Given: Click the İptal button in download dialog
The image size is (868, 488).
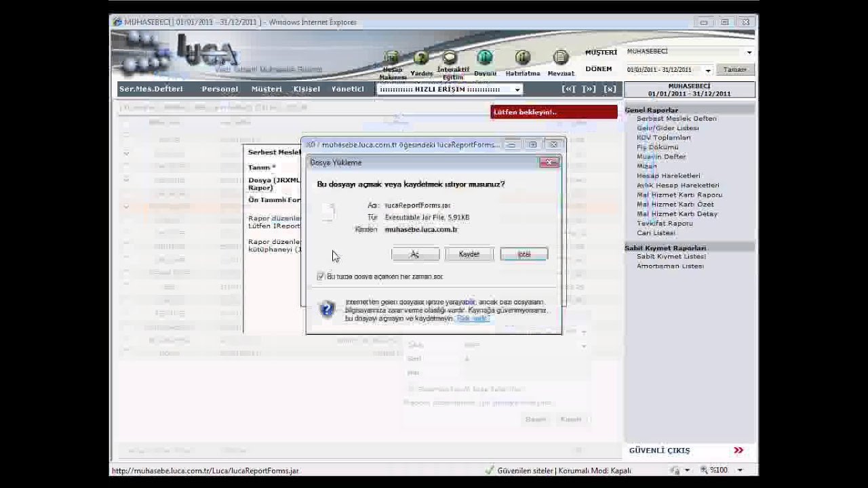Looking at the screenshot, I should (524, 254).
